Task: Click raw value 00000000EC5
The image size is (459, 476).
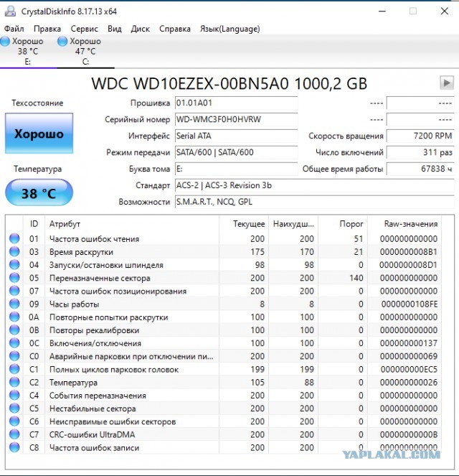Action: pyautogui.click(x=409, y=369)
